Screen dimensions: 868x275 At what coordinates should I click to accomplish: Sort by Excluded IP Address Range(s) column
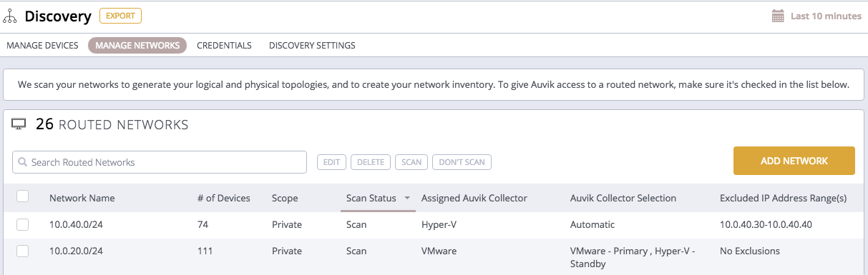783,198
